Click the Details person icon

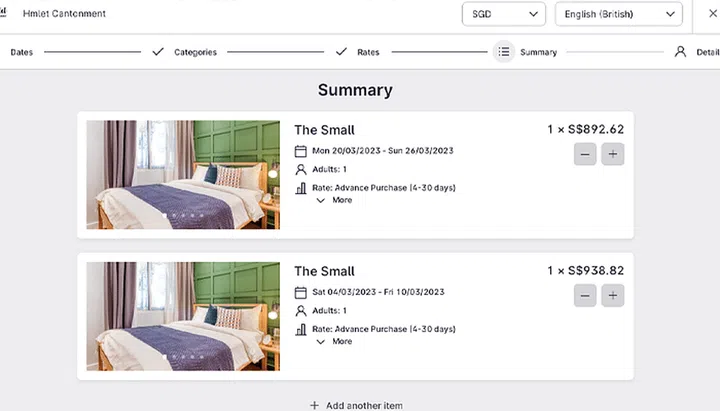(x=680, y=52)
